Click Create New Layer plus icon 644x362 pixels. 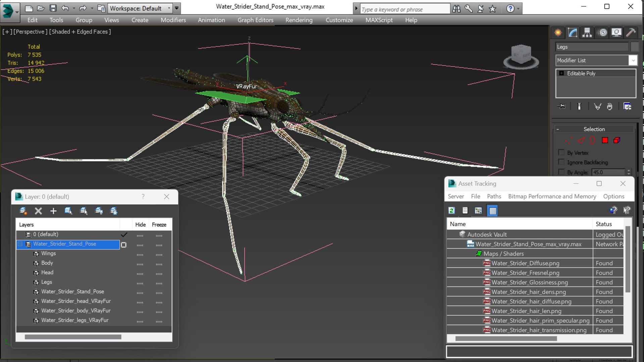click(53, 211)
